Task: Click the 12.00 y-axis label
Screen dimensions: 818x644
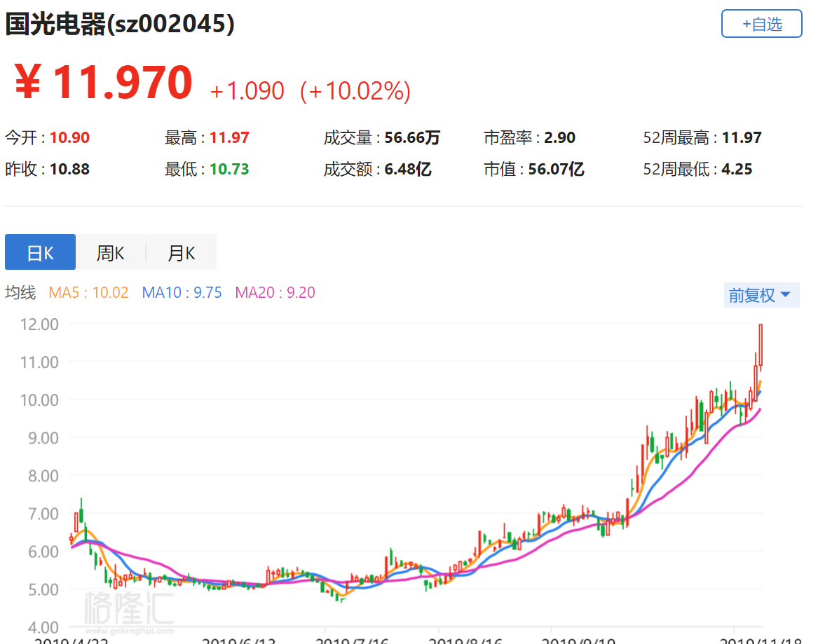Action: click(x=39, y=324)
